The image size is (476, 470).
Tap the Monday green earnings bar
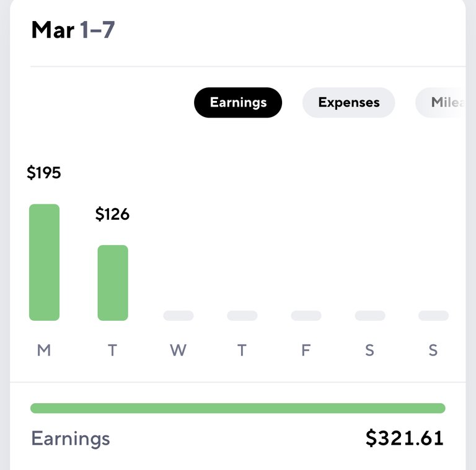pos(45,263)
